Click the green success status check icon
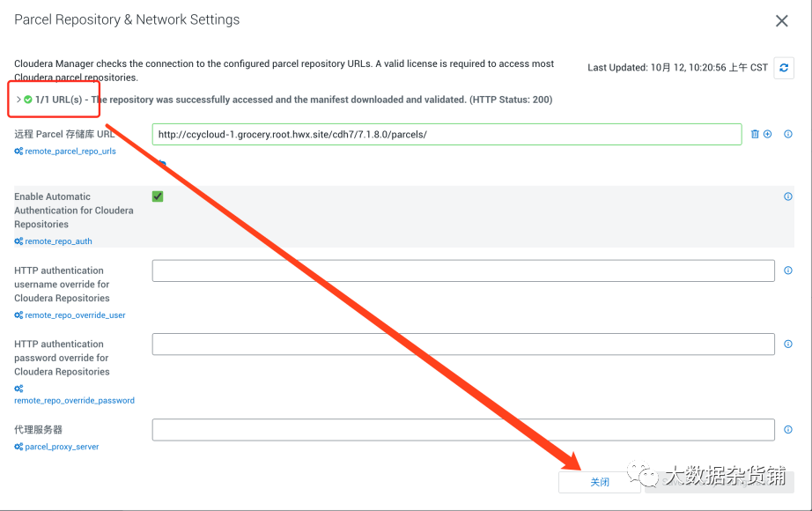This screenshot has height=511, width=812. pyautogui.click(x=28, y=100)
